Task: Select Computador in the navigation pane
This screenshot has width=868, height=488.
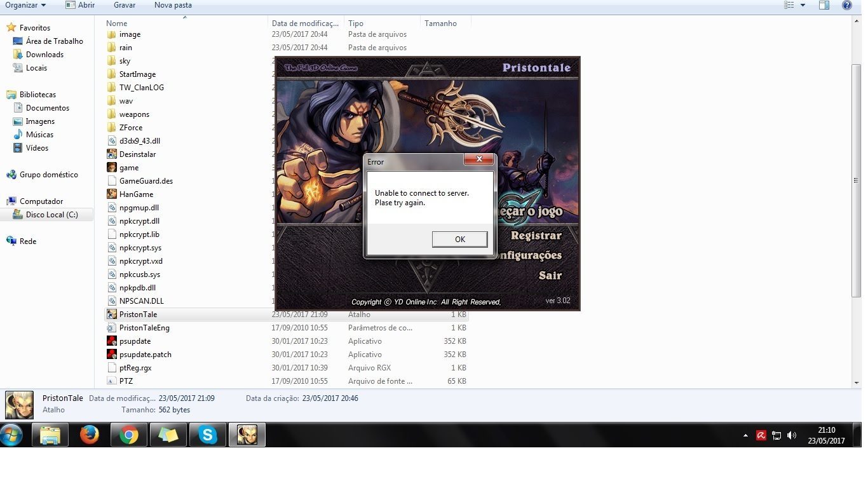Action: pyautogui.click(x=41, y=201)
